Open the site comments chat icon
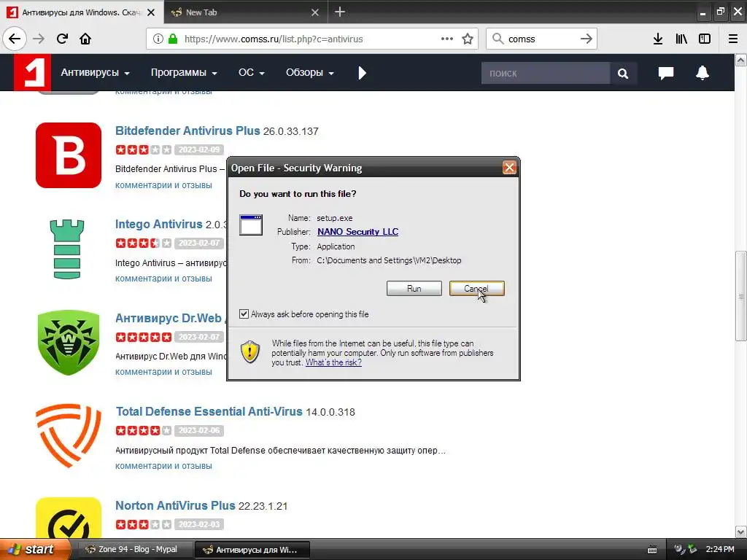747x560 pixels. coord(665,73)
